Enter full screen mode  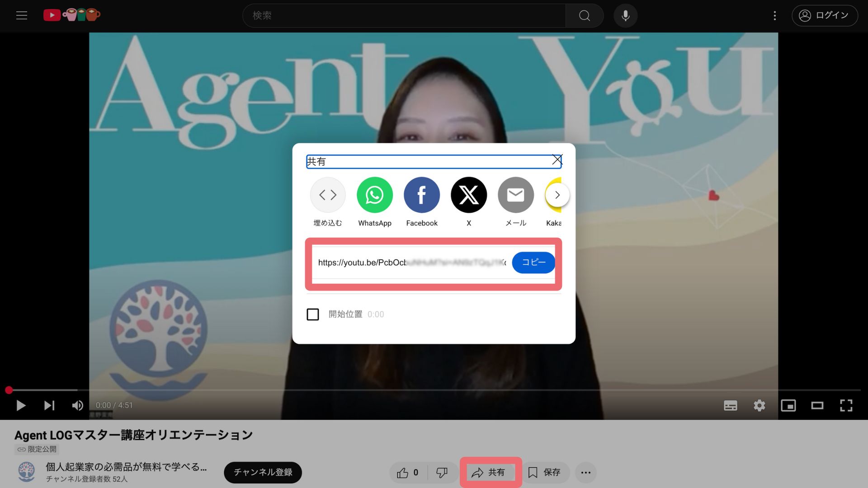(846, 405)
